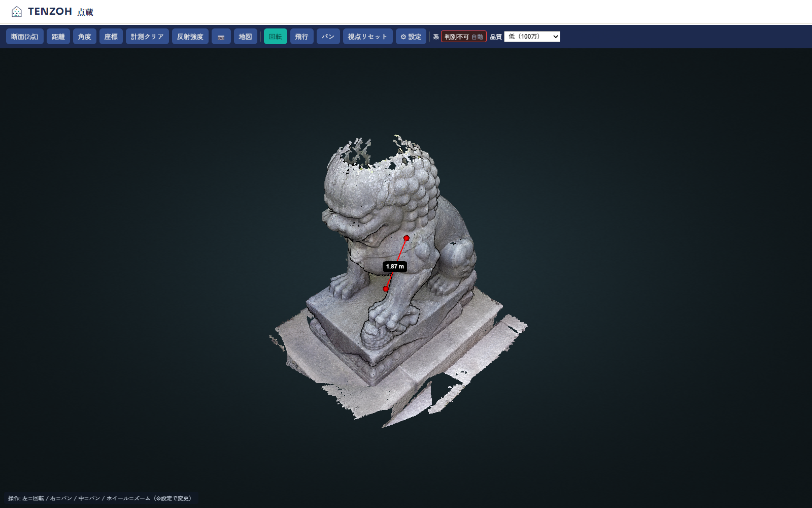Open the 地図 map view
The width and height of the screenshot is (812, 508).
(x=246, y=37)
